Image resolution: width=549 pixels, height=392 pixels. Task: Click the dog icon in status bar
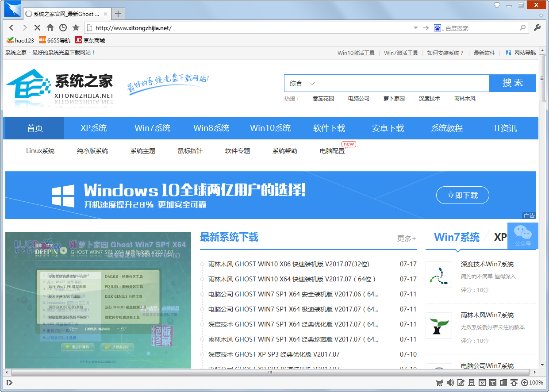tap(440, 383)
